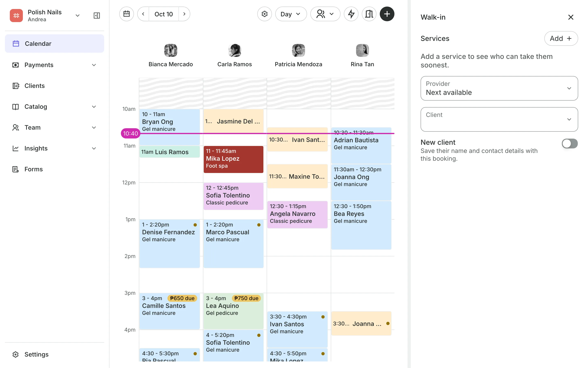Go to the next day arrow
The image size is (588, 368).
coord(184,14)
